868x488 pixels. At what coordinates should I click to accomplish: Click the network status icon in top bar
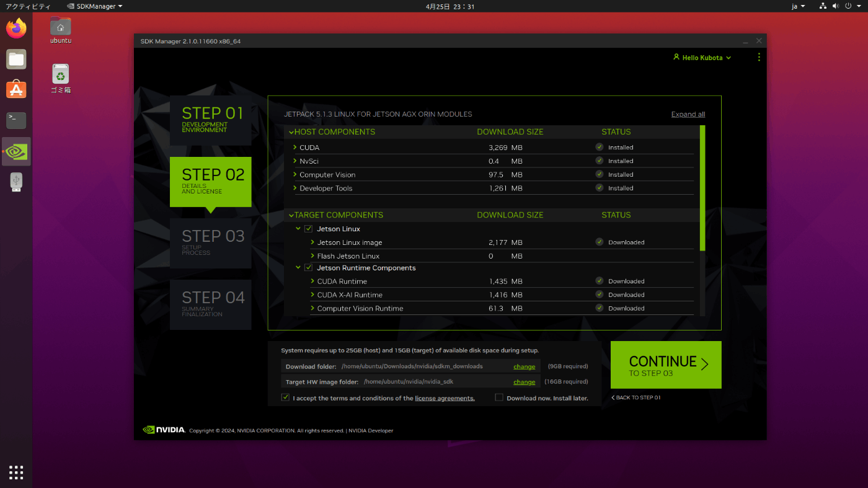point(823,6)
